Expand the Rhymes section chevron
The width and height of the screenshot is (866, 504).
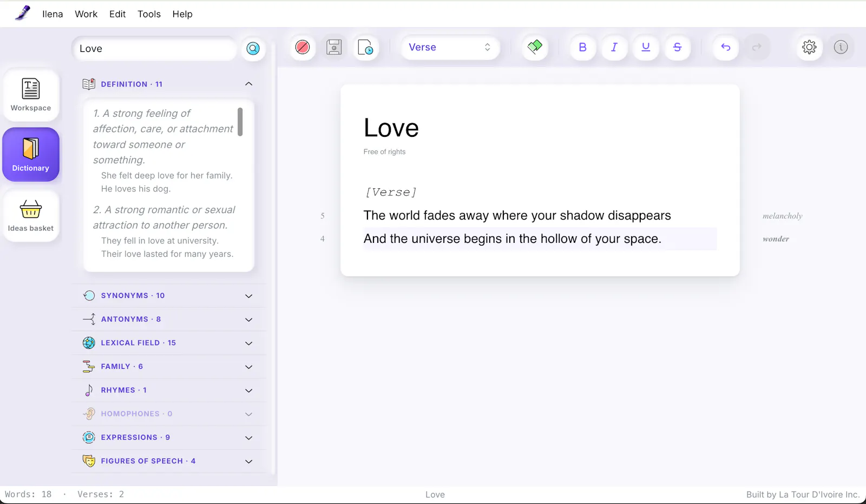point(249,390)
